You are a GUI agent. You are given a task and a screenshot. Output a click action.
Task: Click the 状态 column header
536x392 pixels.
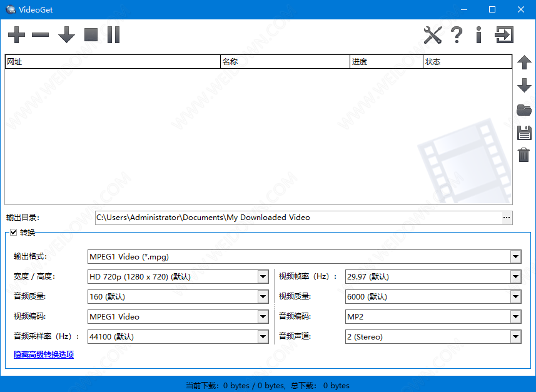468,61
